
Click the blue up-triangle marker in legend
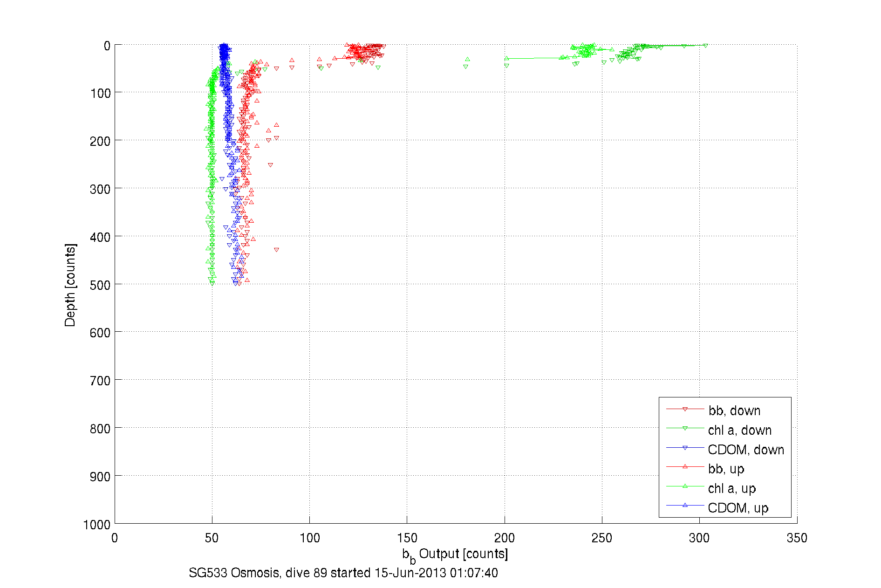685,505
